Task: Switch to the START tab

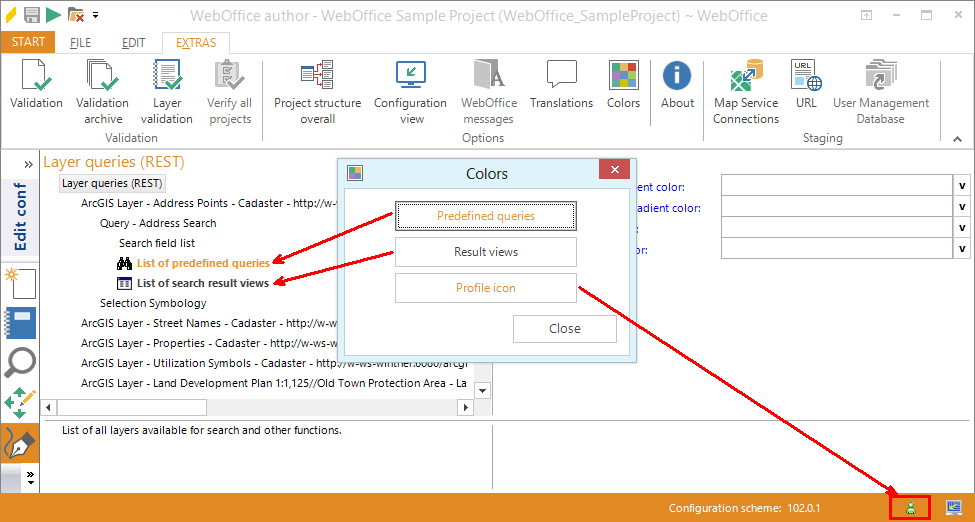Action: click(x=28, y=42)
